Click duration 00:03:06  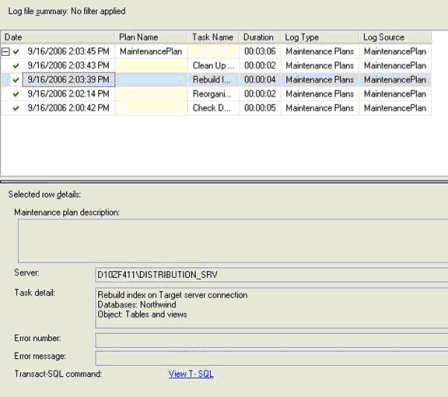[260, 51]
